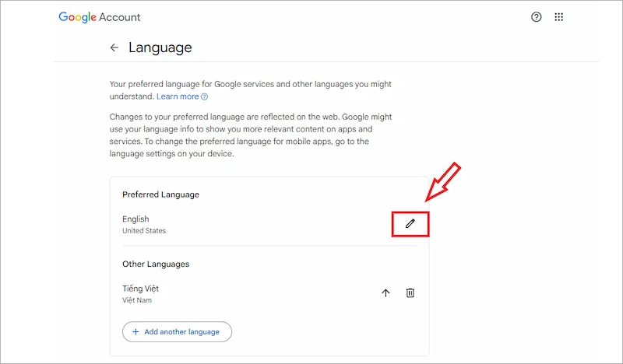The width and height of the screenshot is (623, 364).
Task: Go back using the arrow beside Language
Action: 114,47
